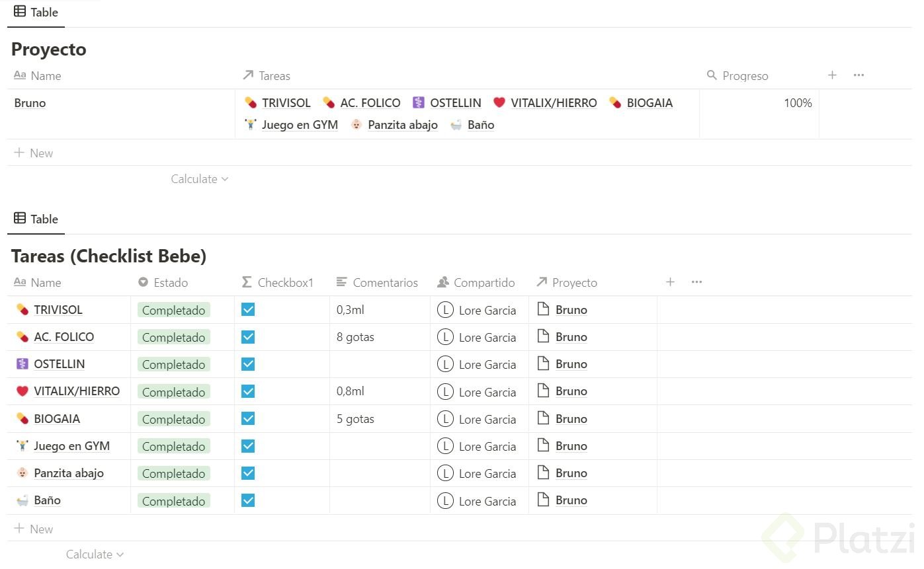This screenshot has width=924, height=569.
Task: Open the Progreso column header menu
Action: click(x=737, y=76)
